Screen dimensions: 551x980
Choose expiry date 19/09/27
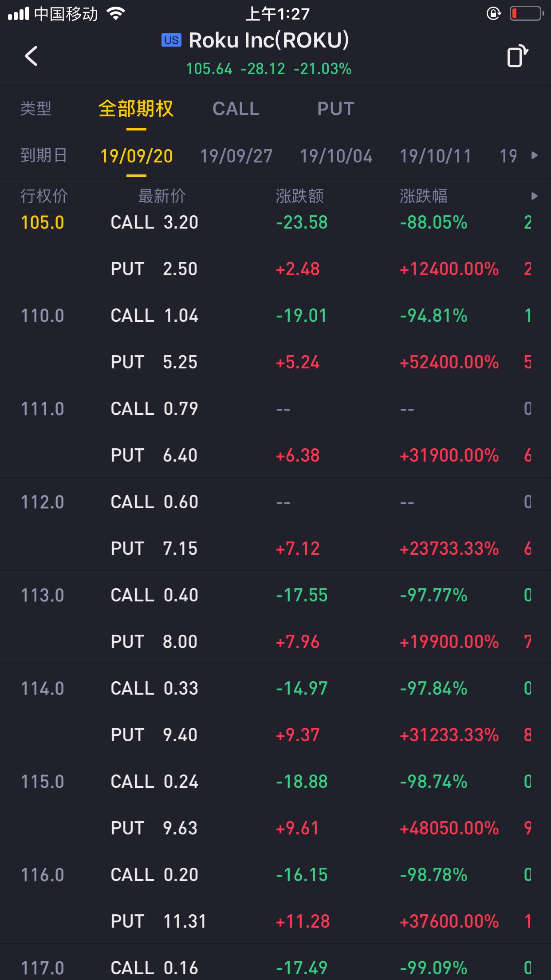(236, 156)
